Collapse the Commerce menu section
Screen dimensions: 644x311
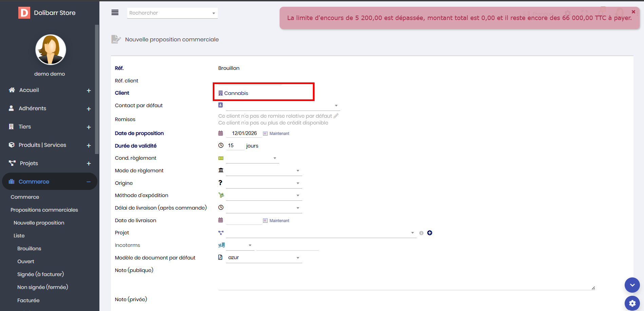[89, 182]
